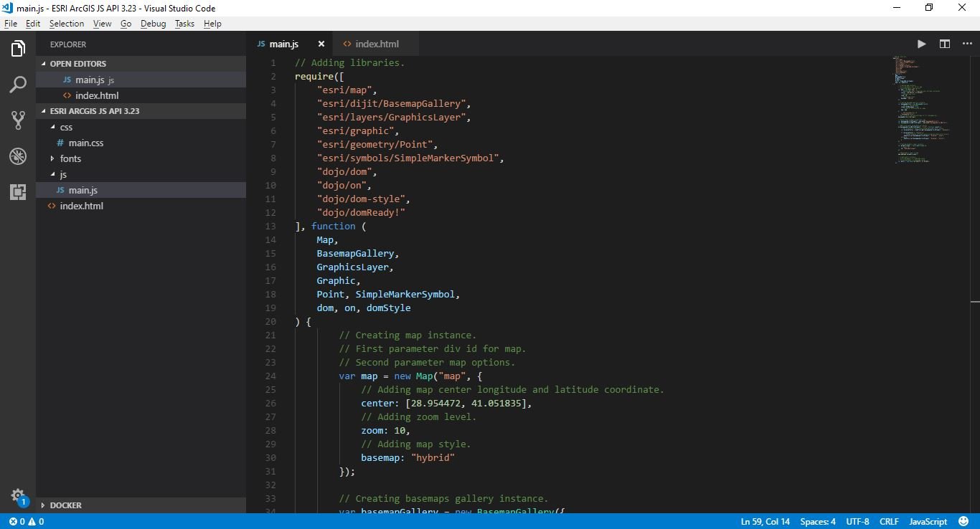Viewport: 980px width, 529px height.
Task: Click Ln 59, Col 14 in status bar
Action: pyautogui.click(x=765, y=522)
